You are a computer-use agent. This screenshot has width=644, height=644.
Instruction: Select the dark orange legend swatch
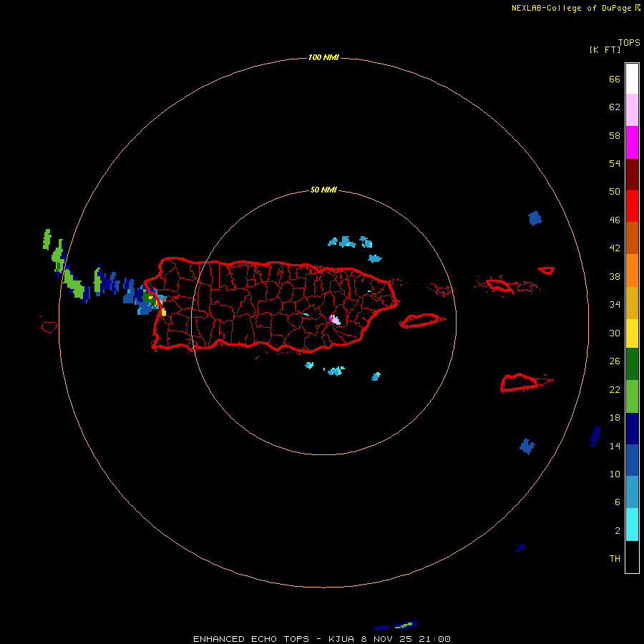[632, 238]
